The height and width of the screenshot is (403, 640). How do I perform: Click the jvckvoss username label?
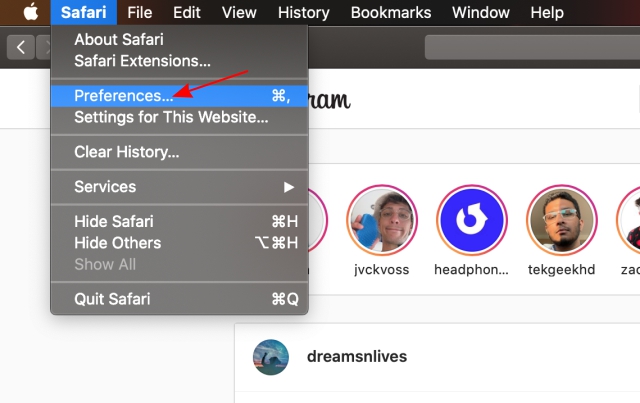coord(382,269)
